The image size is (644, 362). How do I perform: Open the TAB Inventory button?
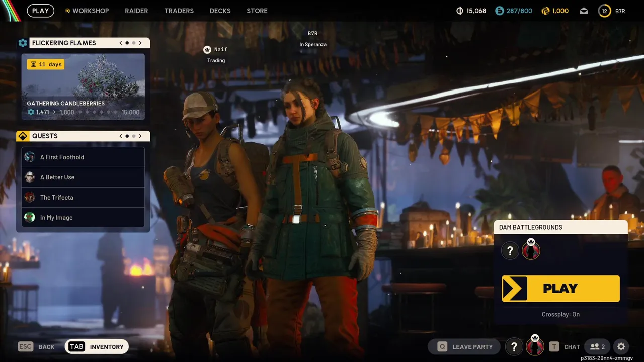click(97, 346)
